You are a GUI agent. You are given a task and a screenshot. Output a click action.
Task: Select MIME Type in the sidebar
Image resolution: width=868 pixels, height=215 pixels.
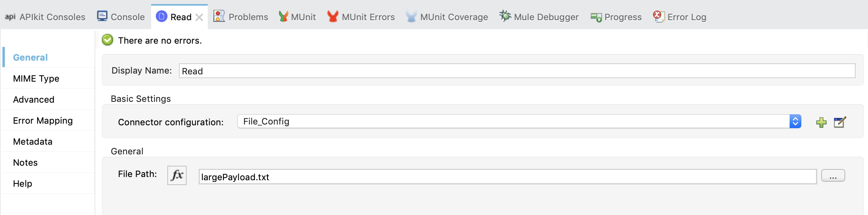pos(36,78)
